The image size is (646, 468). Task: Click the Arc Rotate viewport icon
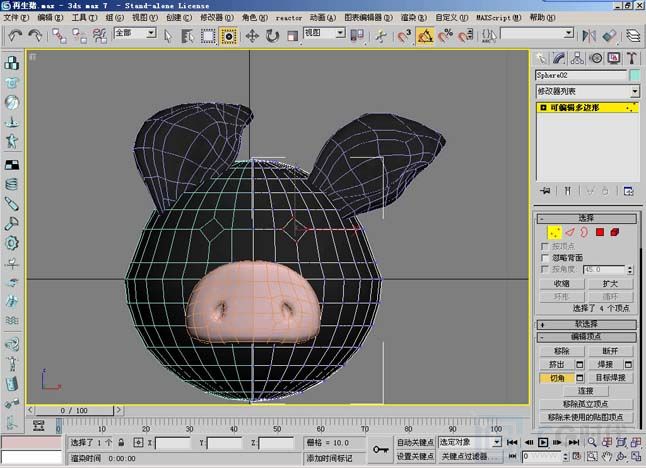pos(621,456)
